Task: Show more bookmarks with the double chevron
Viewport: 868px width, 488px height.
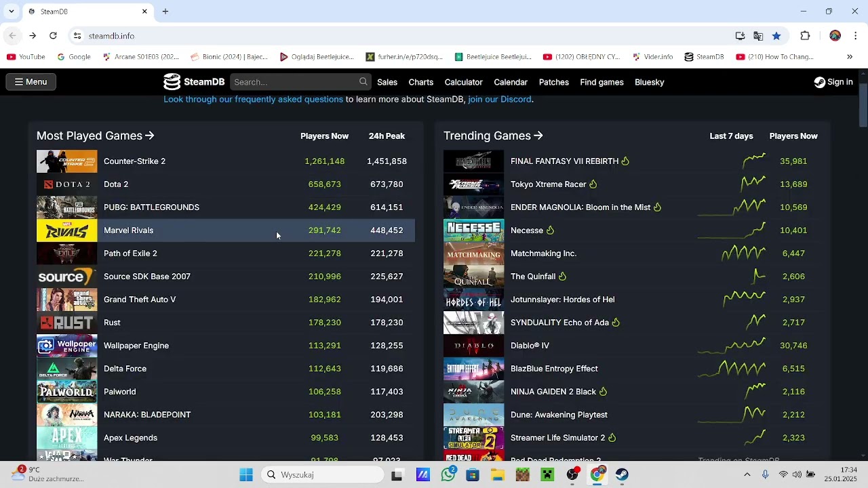Action: (850, 57)
